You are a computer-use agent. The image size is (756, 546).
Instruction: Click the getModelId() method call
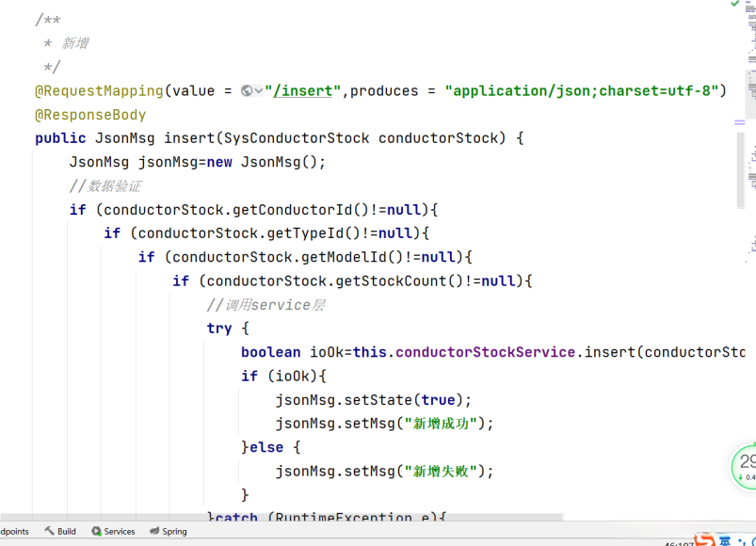(352, 257)
